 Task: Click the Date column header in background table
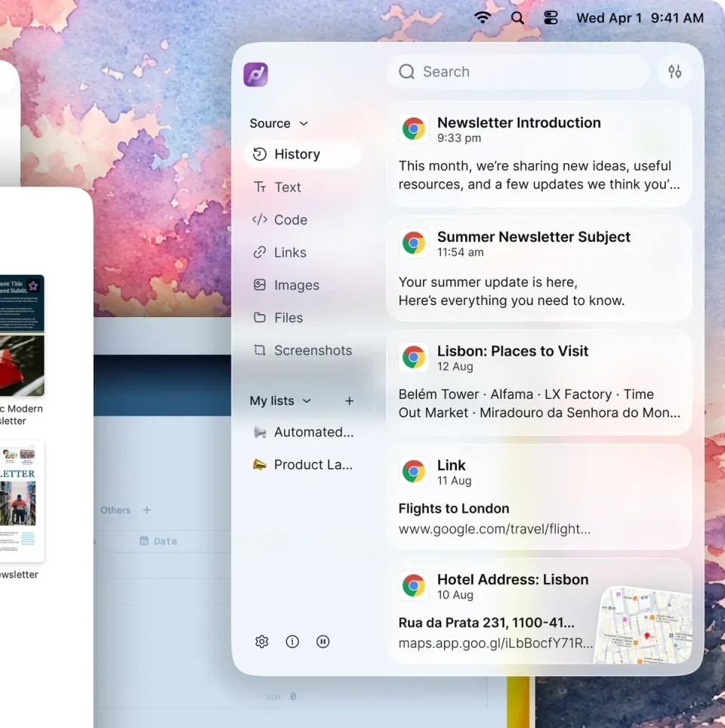[159, 541]
